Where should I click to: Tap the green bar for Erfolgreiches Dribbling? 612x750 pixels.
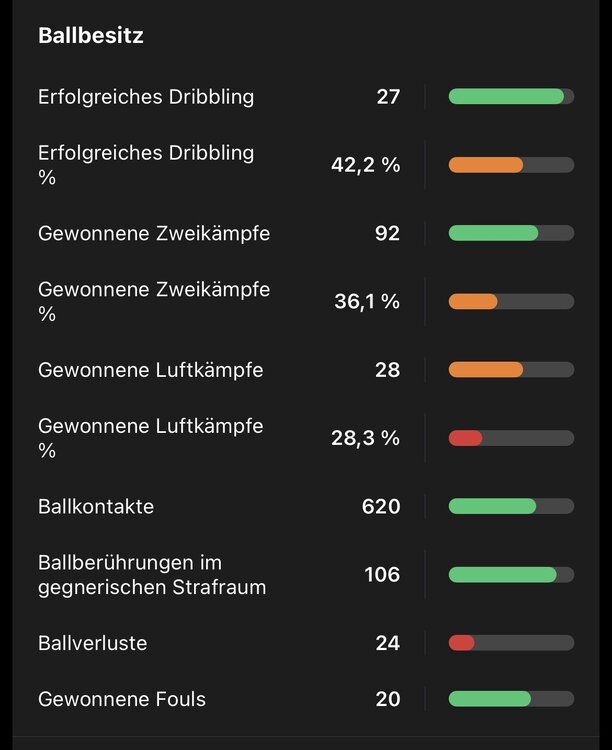click(x=511, y=97)
